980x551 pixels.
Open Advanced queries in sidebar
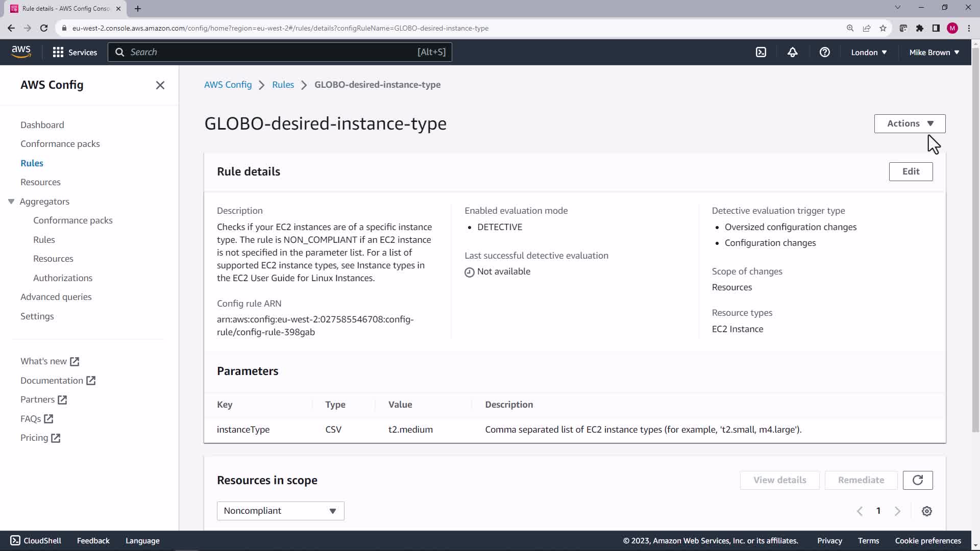tap(56, 297)
